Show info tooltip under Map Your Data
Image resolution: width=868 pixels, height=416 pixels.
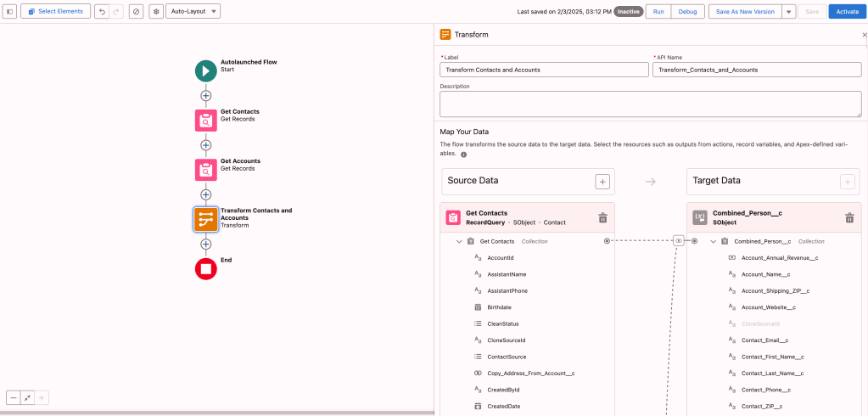tap(464, 155)
